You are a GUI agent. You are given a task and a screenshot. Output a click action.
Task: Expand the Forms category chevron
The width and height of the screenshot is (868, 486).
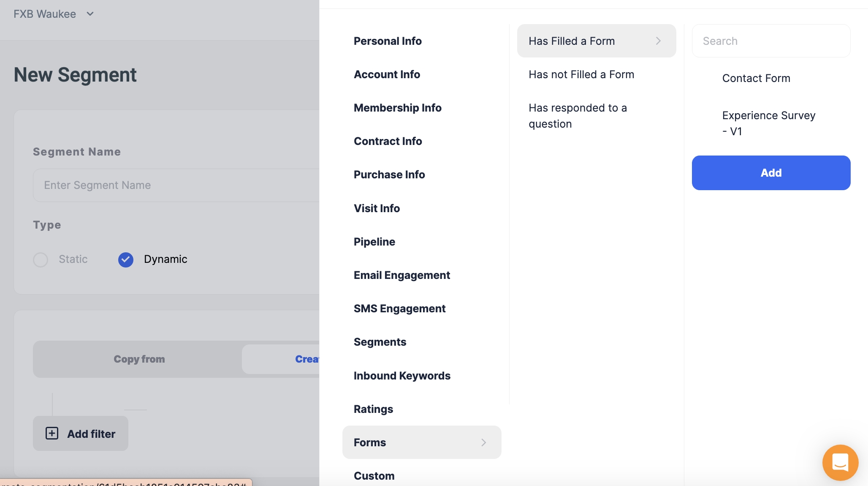[483, 442]
